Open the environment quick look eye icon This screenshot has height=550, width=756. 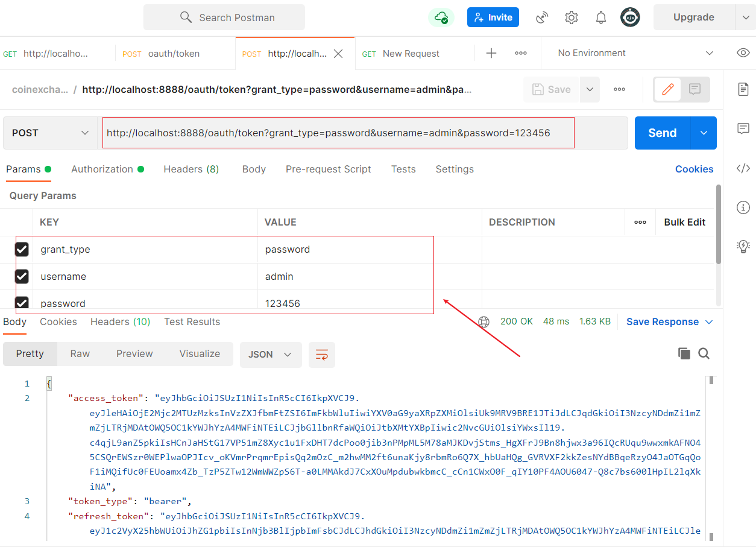click(x=743, y=53)
